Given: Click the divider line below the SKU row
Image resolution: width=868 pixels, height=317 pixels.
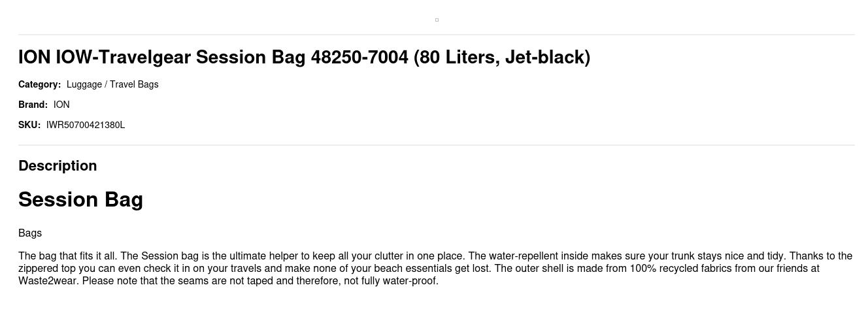Looking at the screenshot, I should pos(437,145).
